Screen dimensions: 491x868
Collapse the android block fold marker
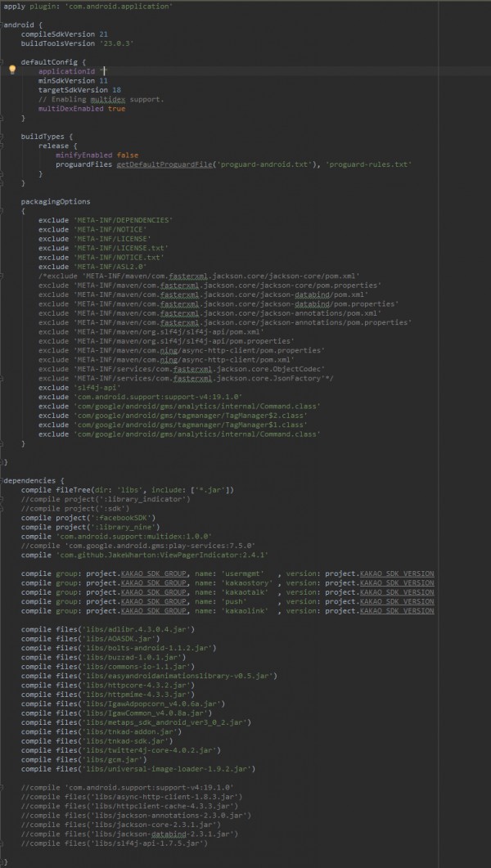(x=2, y=25)
